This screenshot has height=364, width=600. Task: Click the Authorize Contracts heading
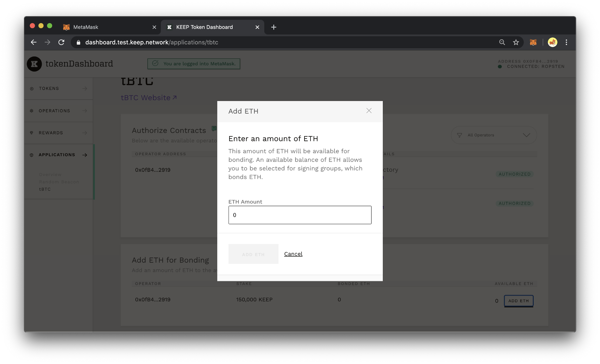point(169,130)
